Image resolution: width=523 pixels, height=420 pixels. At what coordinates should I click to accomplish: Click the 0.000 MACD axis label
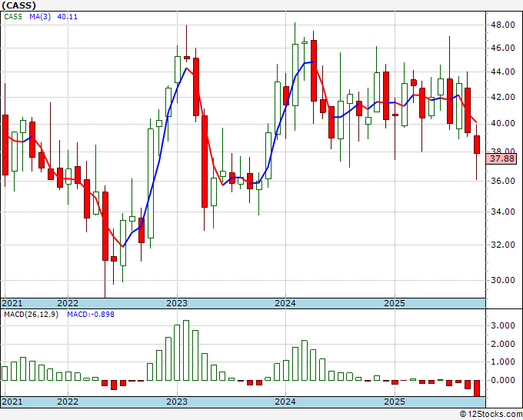(502, 380)
